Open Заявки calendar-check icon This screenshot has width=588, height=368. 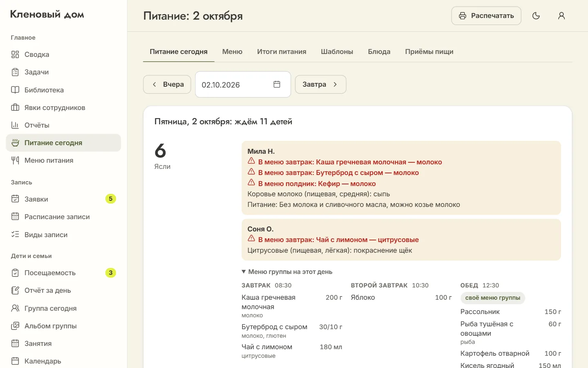(15, 199)
